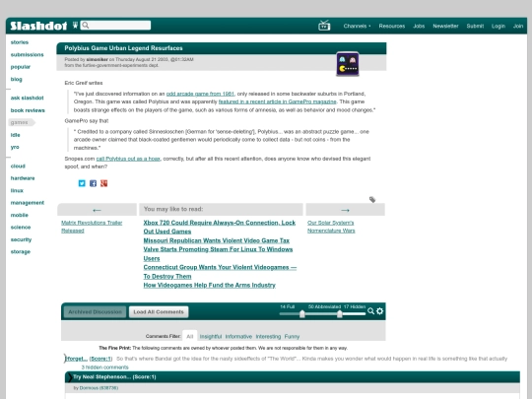The height and width of the screenshot is (399, 532).
Task: Open Connecticut Group Violent Videogames story
Action: (220, 272)
